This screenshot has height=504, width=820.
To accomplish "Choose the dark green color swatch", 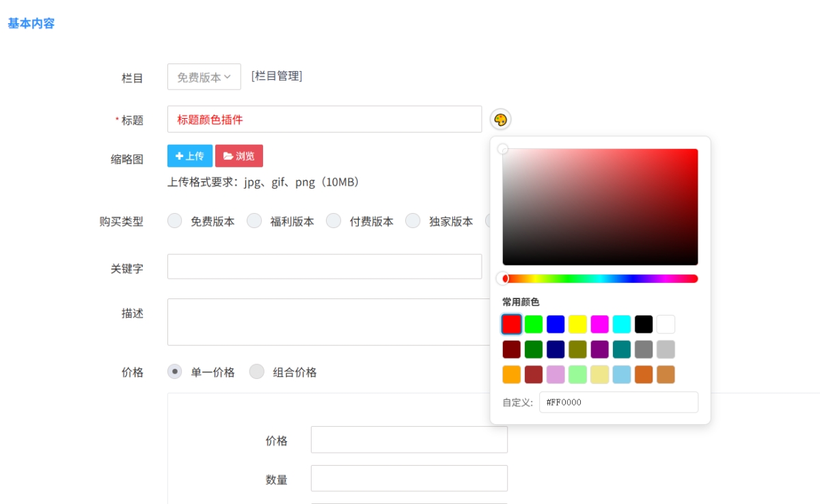I will coord(534,349).
